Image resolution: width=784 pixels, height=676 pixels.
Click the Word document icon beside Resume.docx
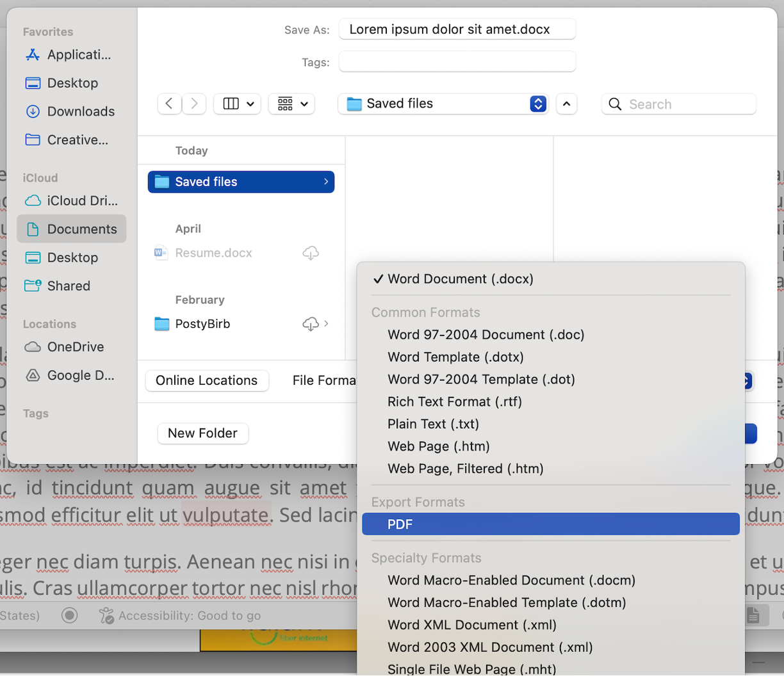click(160, 252)
